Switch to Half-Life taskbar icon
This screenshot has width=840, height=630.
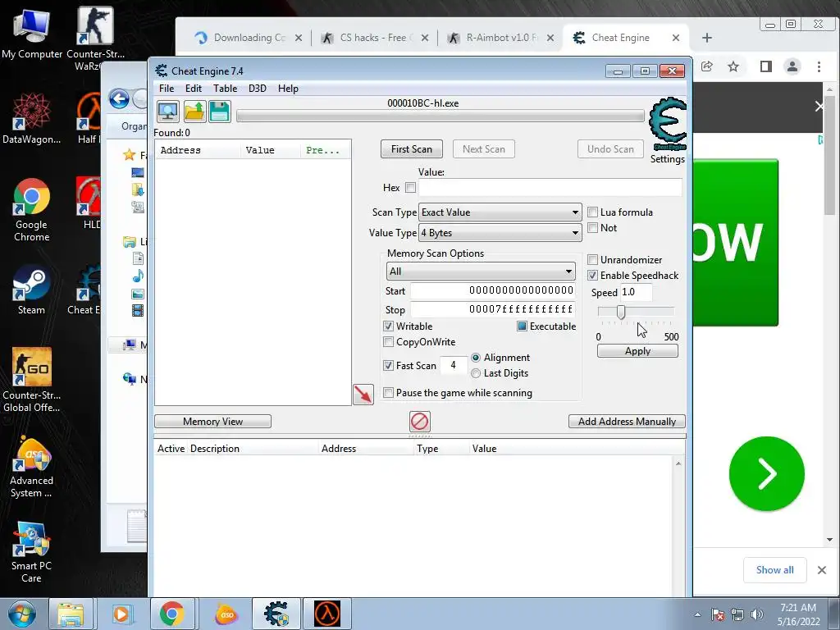(327, 614)
